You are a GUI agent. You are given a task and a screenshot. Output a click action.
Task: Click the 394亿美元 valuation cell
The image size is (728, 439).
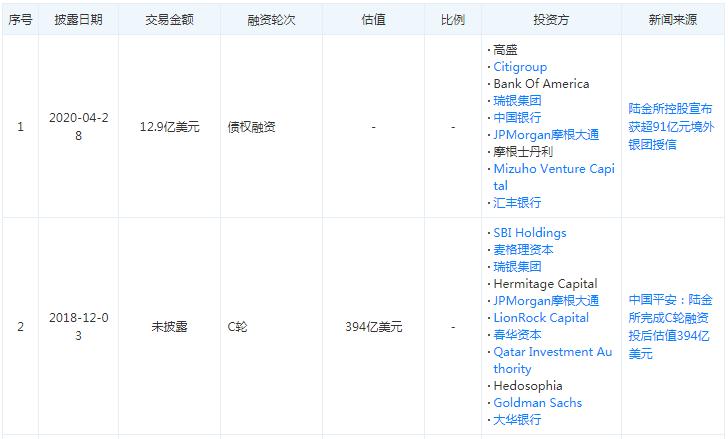click(373, 327)
